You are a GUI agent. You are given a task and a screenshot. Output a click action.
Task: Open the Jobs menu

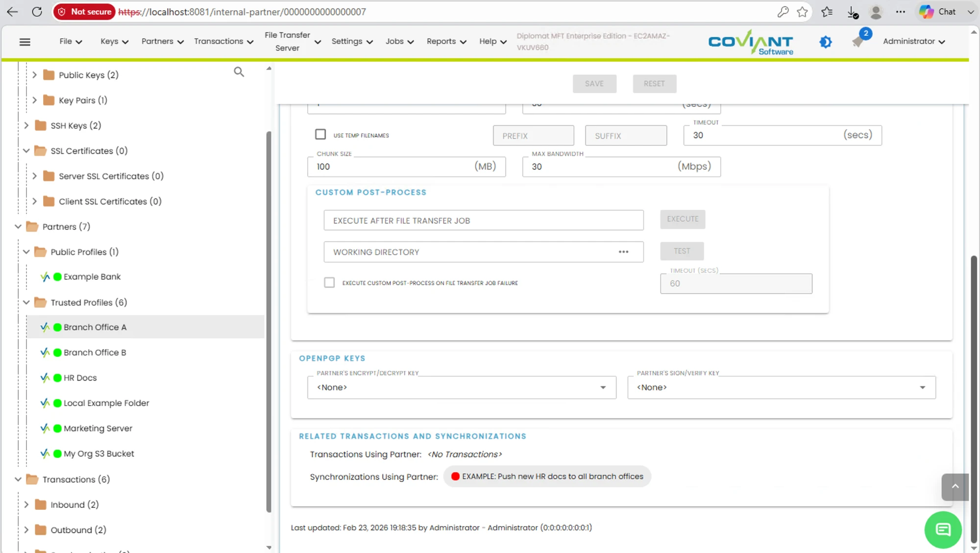tap(399, 42)
